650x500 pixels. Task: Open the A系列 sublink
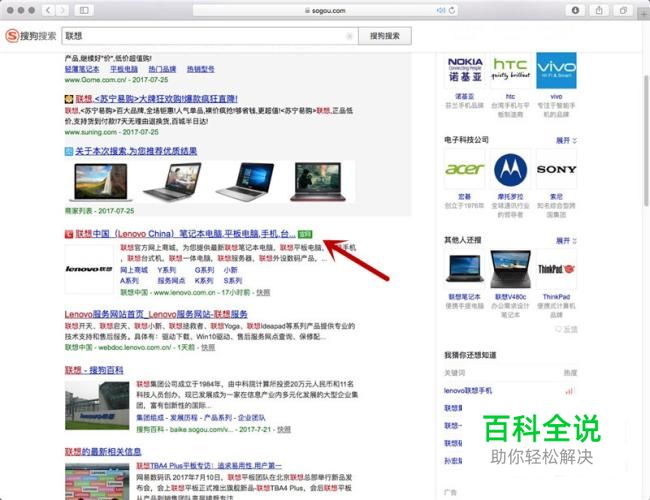[129, 281]
